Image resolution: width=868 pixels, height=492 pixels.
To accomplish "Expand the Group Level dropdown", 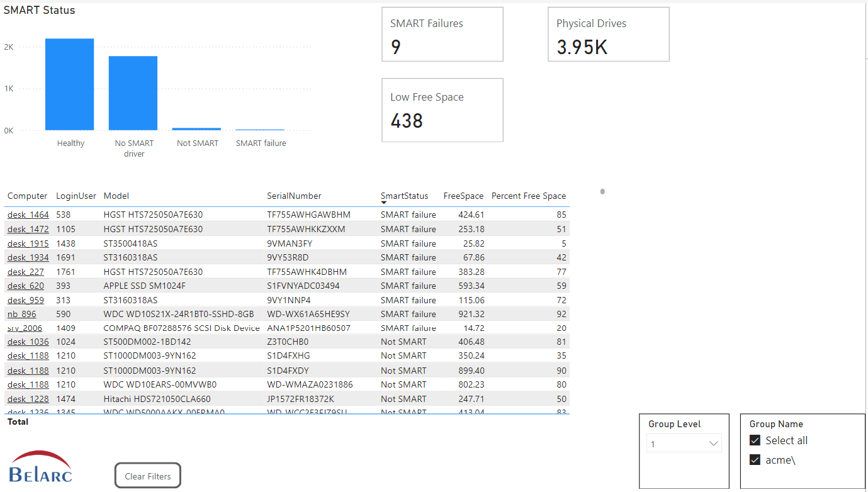I will click(684, 444).
